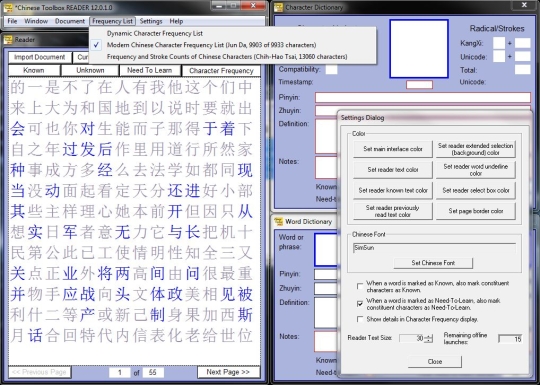Click the Word or phrase input box
Viewport: 540px width, 385px height.
(x=326, y=250)
